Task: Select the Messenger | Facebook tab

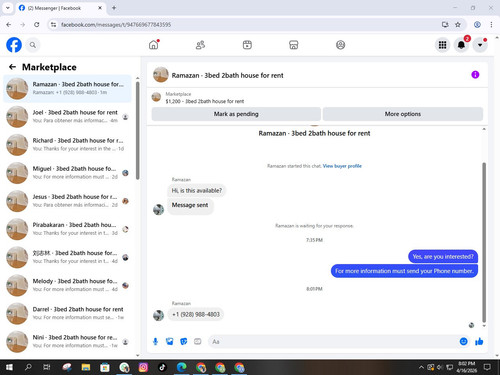Action: click(60, 8)
